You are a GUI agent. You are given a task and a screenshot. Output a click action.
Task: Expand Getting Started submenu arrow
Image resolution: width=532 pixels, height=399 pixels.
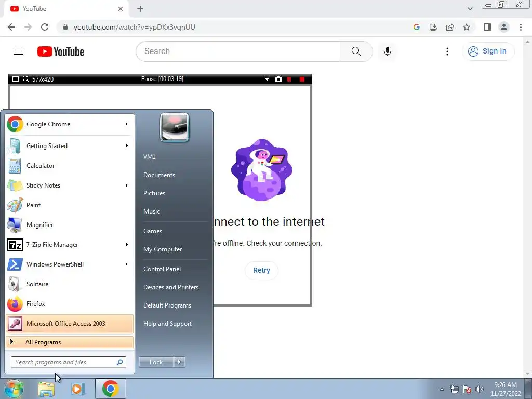pyautogui.click(x=127, y=146)
